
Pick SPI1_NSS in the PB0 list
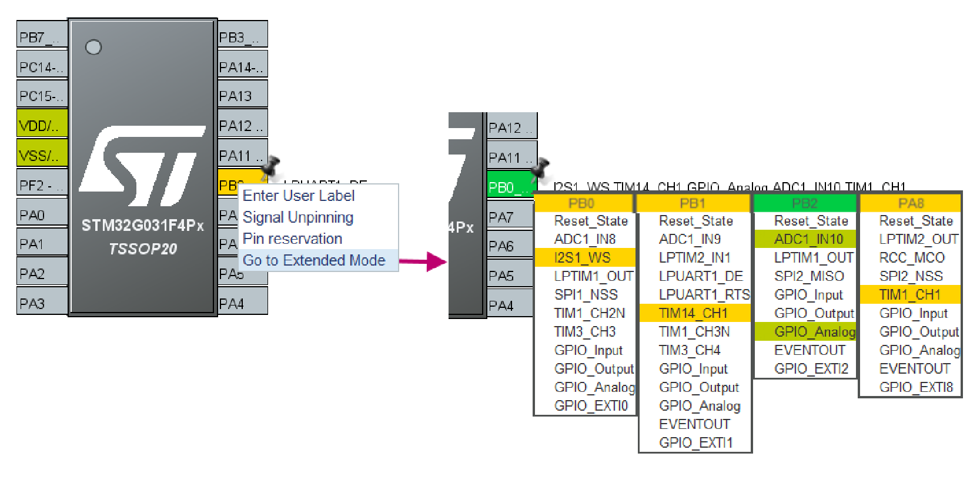(586, 294)
